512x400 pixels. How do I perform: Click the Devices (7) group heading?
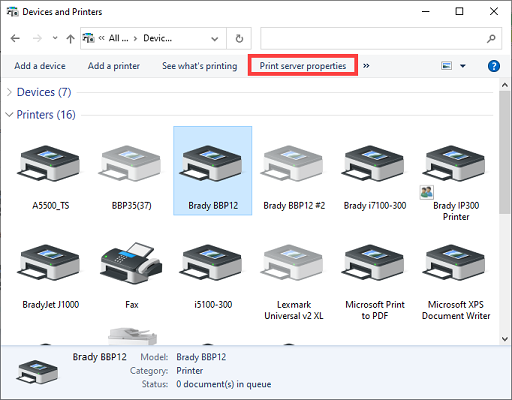coord(44,92)
